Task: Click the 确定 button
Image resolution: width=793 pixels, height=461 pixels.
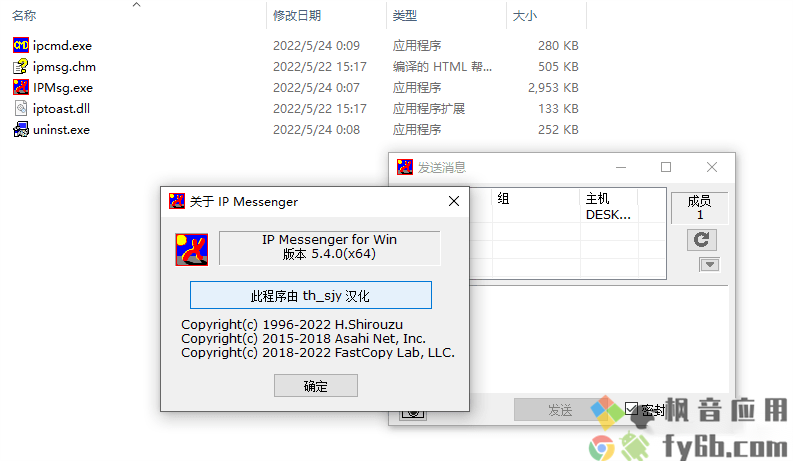Action: coord(316,386)
